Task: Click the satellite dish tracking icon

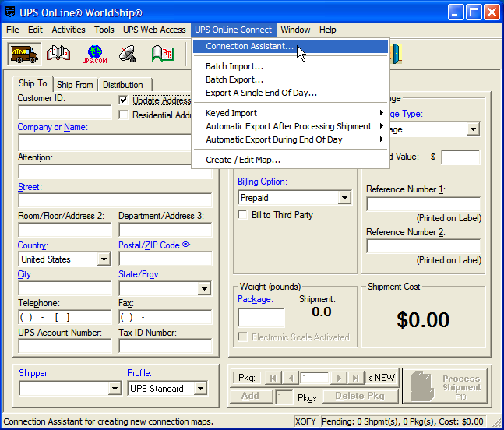Action: [128, 54]
